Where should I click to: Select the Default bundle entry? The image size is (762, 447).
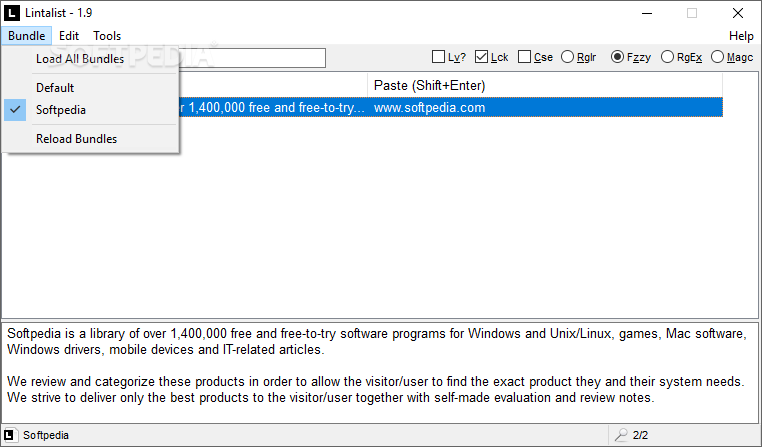tap(90, 88)
